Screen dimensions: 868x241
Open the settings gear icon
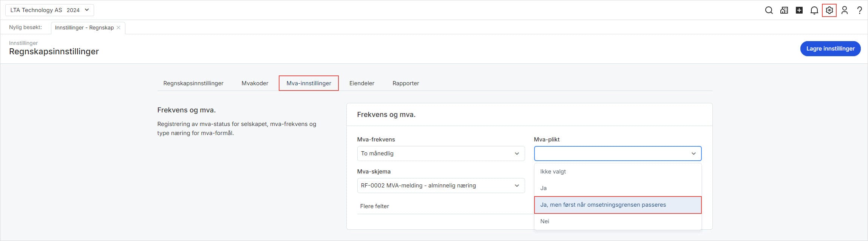829,10
